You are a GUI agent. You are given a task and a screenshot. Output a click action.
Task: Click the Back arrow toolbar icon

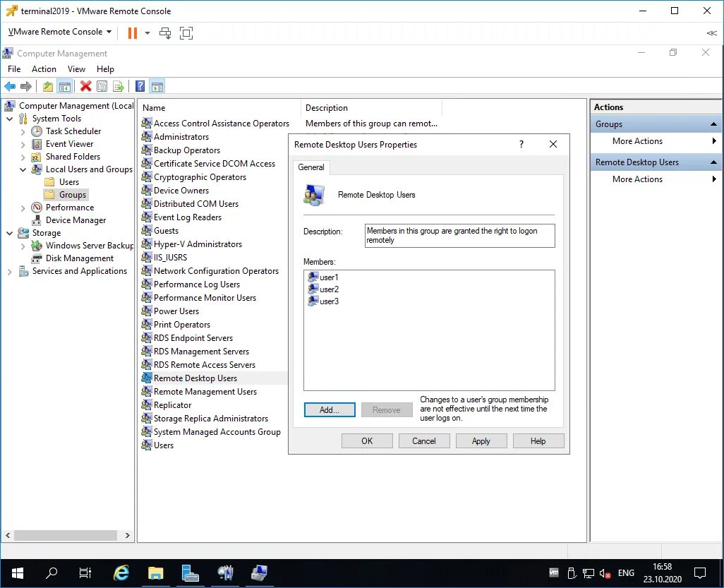[10, 86]
